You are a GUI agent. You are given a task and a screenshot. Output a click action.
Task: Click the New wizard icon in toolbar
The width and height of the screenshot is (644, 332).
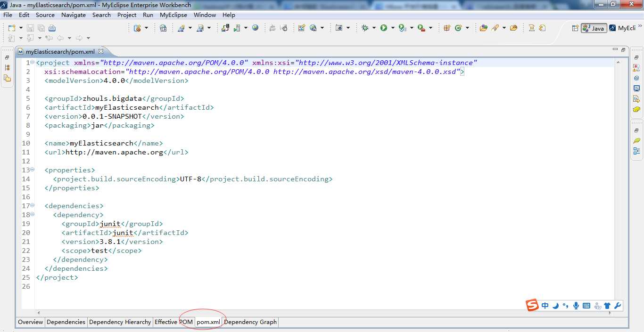[x=12, y=28]
